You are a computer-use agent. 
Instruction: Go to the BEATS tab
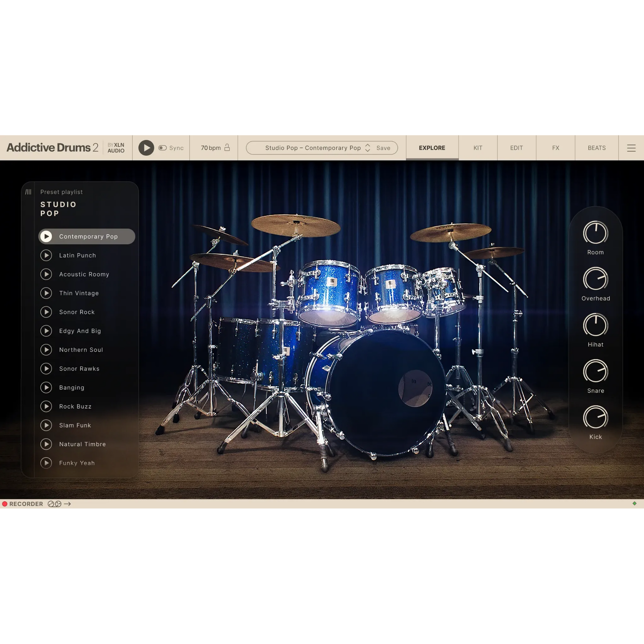[x=597, y=148]
